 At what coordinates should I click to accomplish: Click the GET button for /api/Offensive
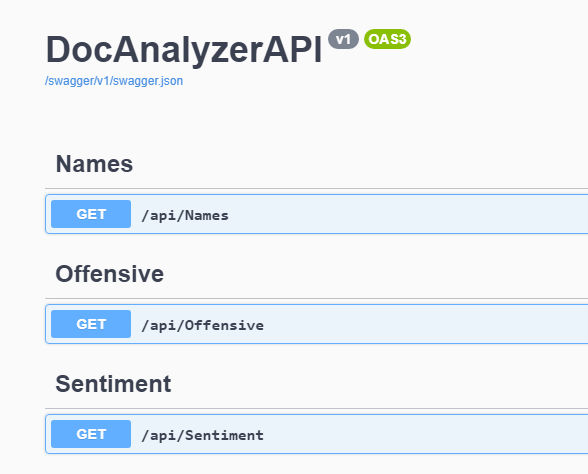[x=91, y=324]
